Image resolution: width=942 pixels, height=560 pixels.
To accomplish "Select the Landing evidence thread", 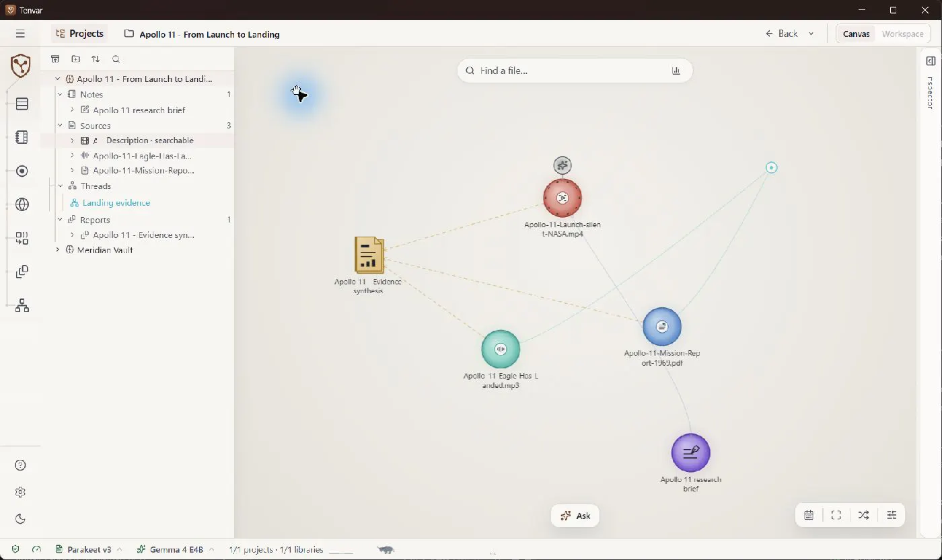I will [116, 202].
